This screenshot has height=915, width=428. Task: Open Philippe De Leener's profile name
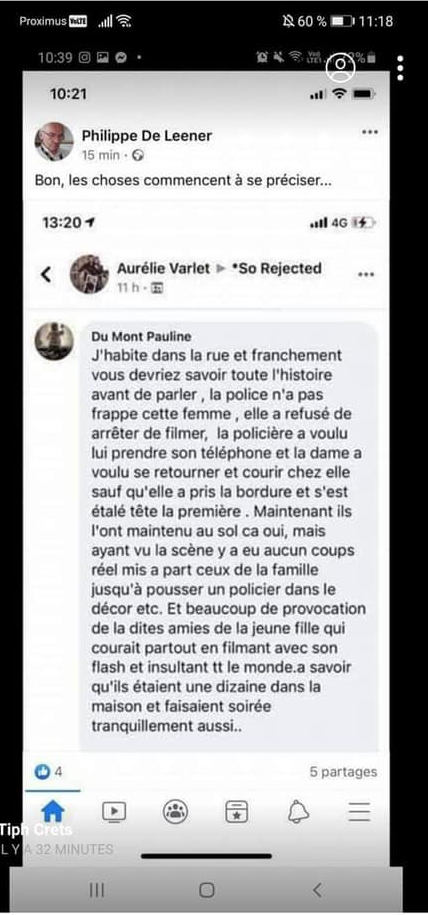(x=147, y=136)
